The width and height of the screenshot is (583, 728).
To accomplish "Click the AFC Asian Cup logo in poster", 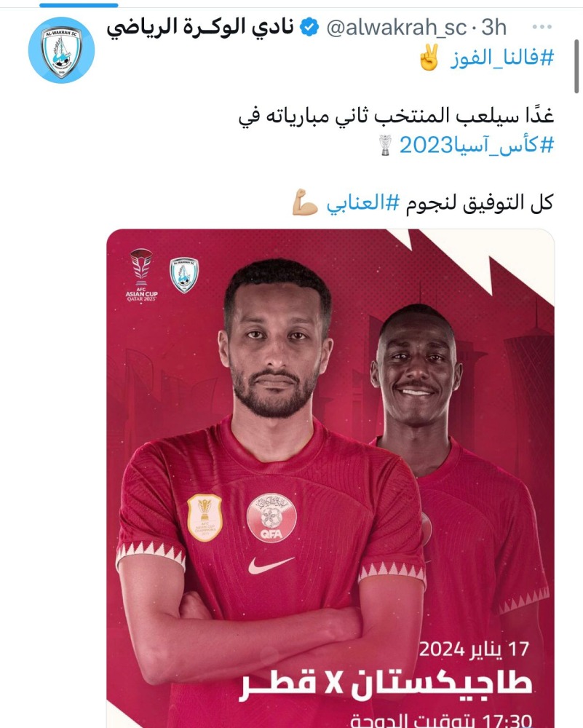I will tap(142, 275).
